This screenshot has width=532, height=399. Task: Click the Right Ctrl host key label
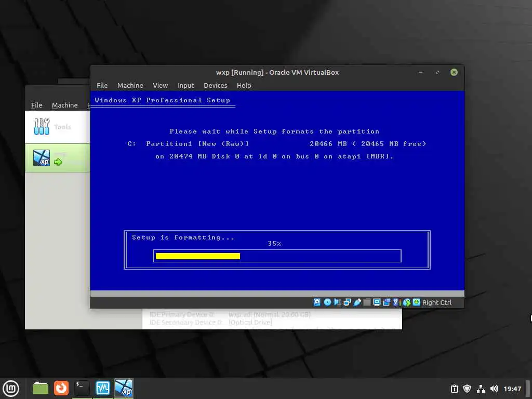436,302
